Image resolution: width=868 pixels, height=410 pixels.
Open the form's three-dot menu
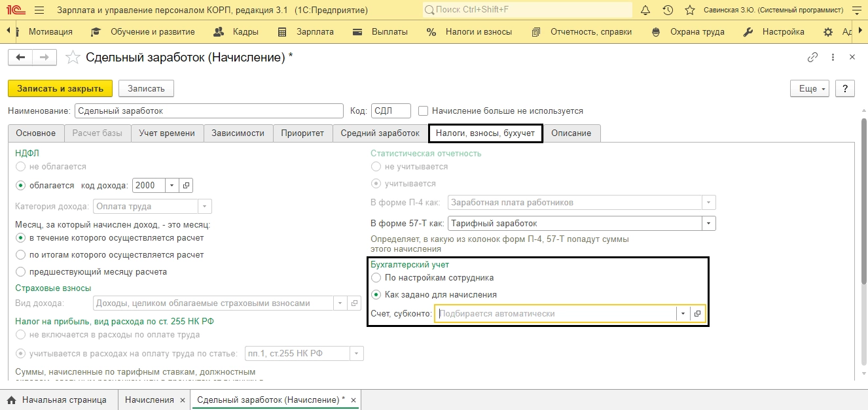(x=833, y=58)
